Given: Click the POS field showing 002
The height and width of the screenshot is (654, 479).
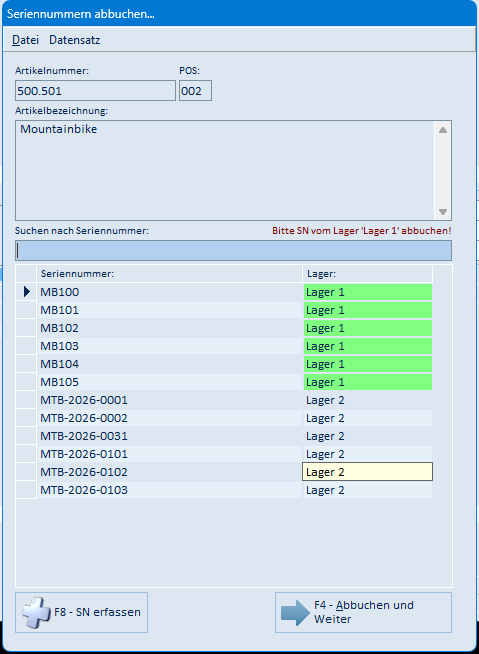Looking at the screenshot, I should pos(195,91).
